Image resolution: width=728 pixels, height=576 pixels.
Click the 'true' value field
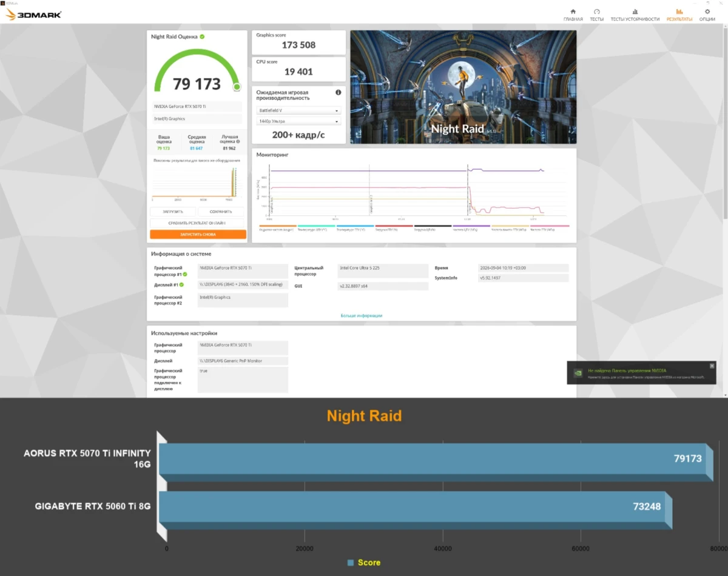[x=243, y=380]
